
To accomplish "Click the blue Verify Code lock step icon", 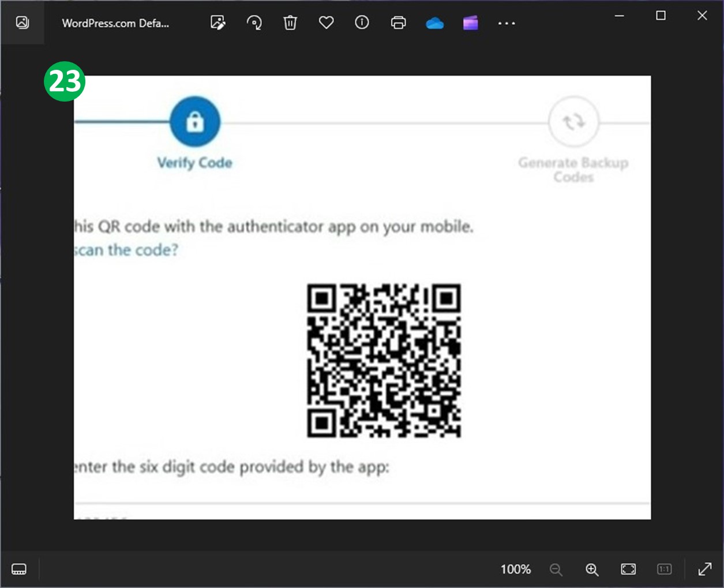I will (x=195, y=122).
